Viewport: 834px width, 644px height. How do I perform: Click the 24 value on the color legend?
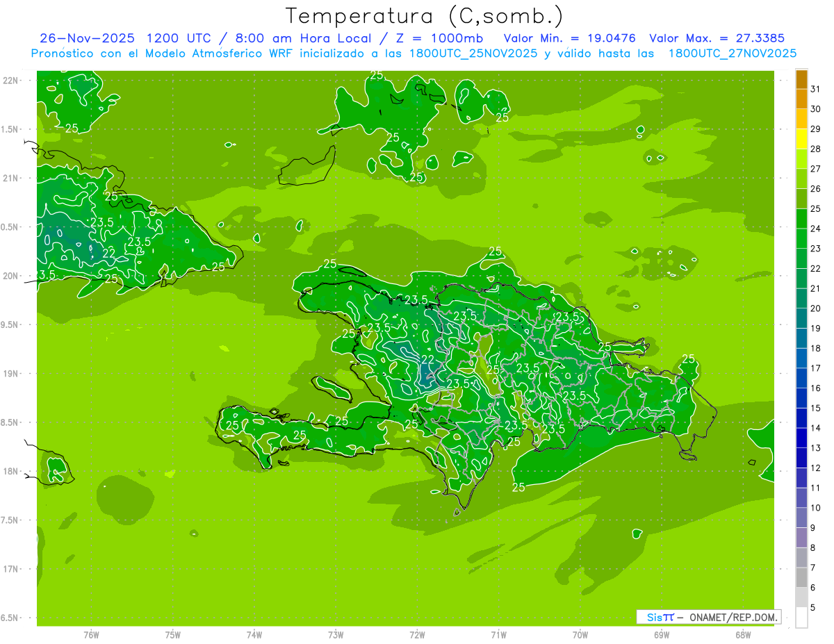(815, 229)
